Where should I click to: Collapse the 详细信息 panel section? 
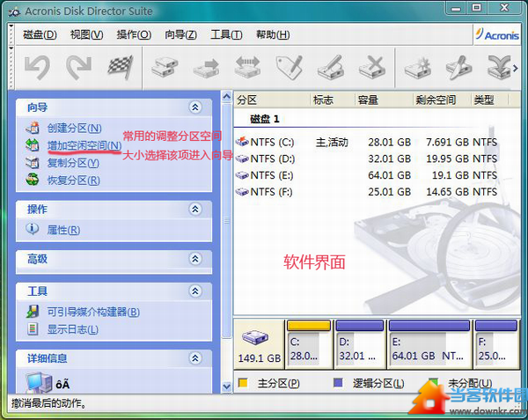pos(195,358)
